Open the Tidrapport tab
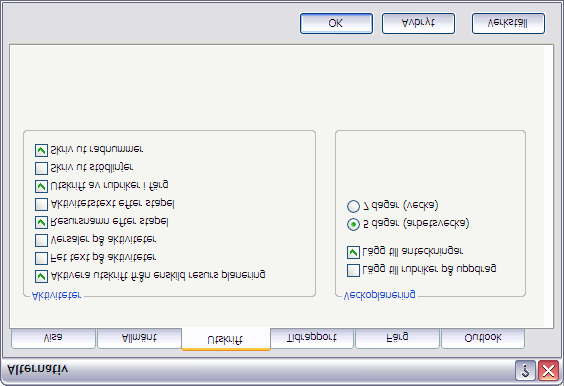The image size is (564, 386). pos(311,339)
